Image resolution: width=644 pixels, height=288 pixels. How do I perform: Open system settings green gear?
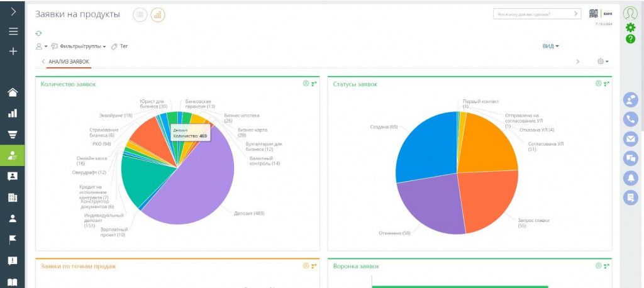tap(630, 27)
